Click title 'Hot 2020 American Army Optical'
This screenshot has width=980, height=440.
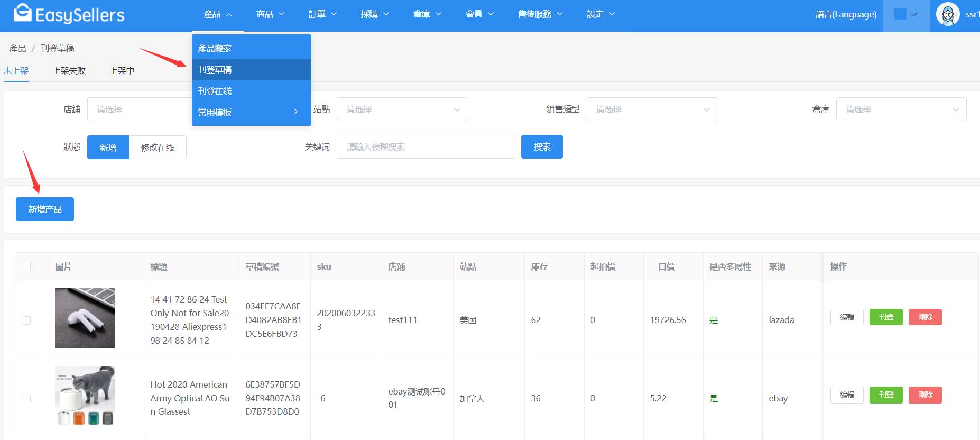coord(190,398)
